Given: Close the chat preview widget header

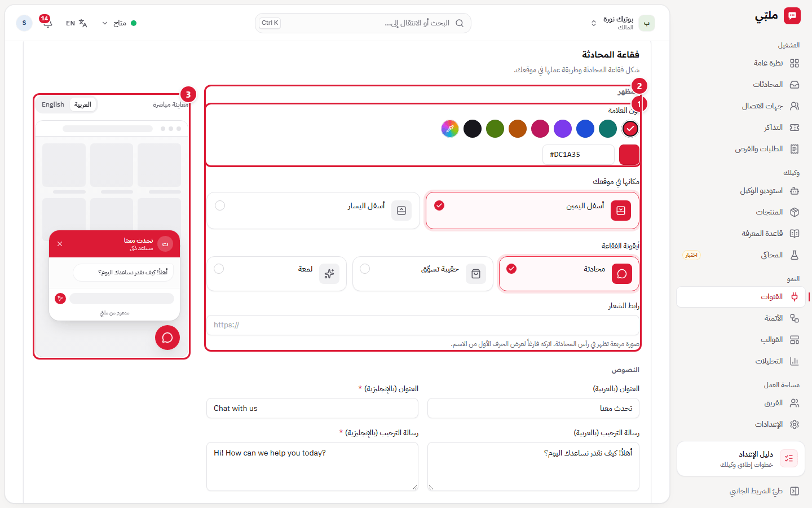Looking at the screenshot, I should pos(60,244).
